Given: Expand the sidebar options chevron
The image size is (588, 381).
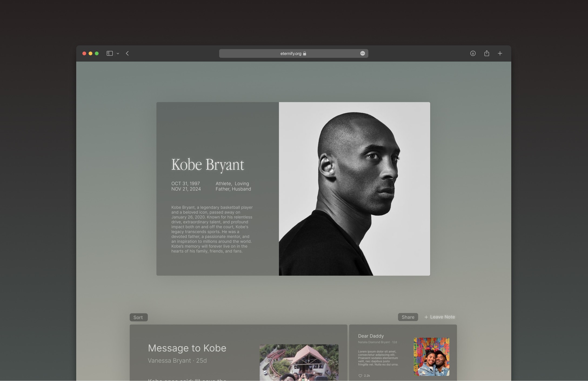Looking at the screenshot, I should tap(118, 54).
